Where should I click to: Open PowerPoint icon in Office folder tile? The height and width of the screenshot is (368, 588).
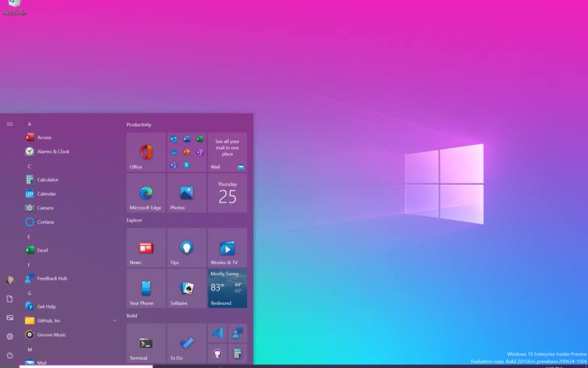coord(187,152)
